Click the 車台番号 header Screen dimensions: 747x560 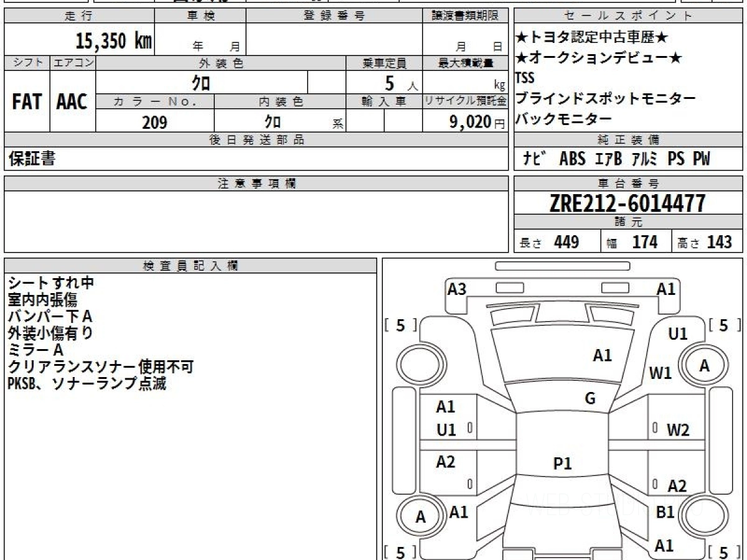[x=628, y=183]
